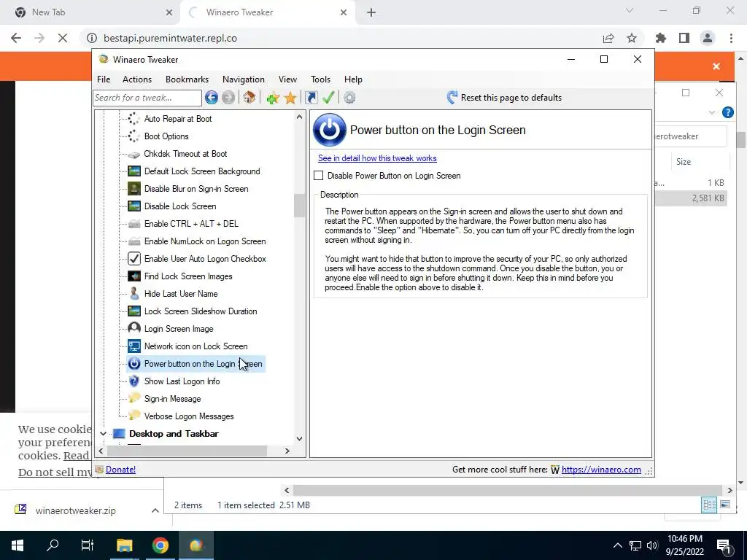This screenshot has width=747, height=560.
Task: Click the Disable Blur on Sign-in Screen icon
Action: [134, 189]
